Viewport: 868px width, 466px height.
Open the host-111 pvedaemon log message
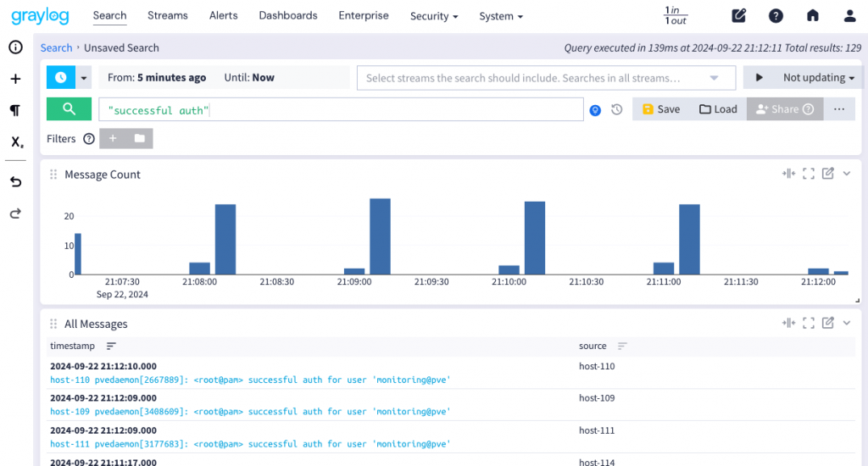[x=250, y=444]
